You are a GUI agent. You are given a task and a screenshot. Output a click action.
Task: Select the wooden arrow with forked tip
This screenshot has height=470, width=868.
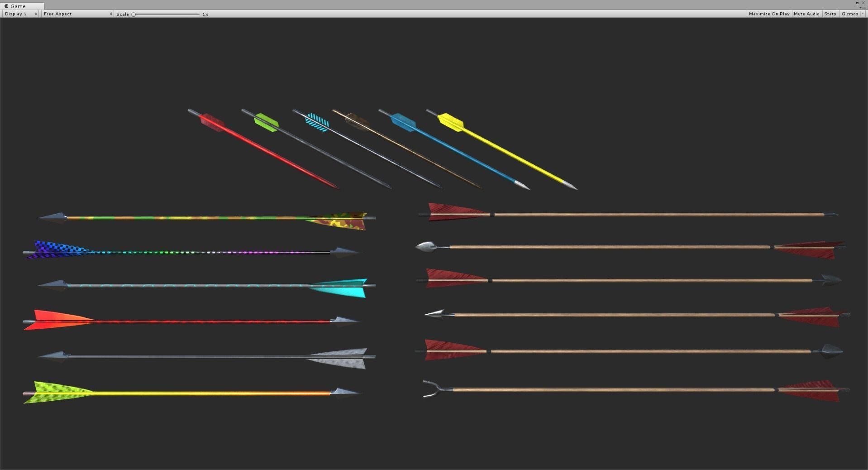(634, 388)
